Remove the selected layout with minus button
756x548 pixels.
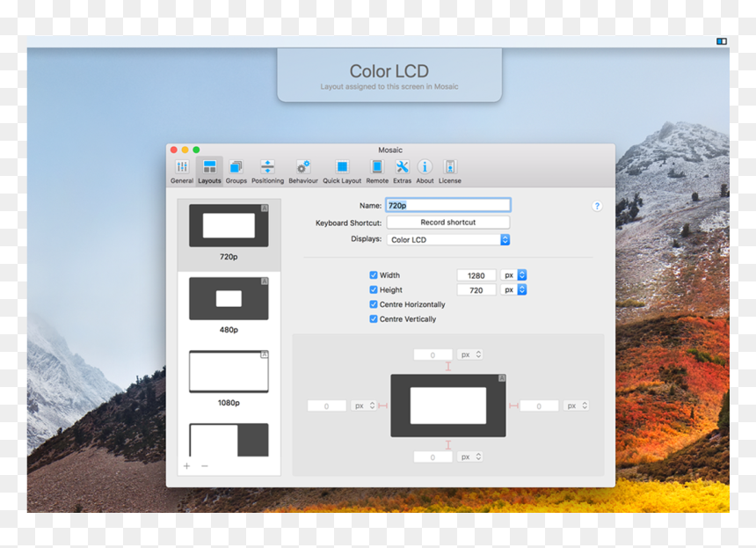coord(205,466)
